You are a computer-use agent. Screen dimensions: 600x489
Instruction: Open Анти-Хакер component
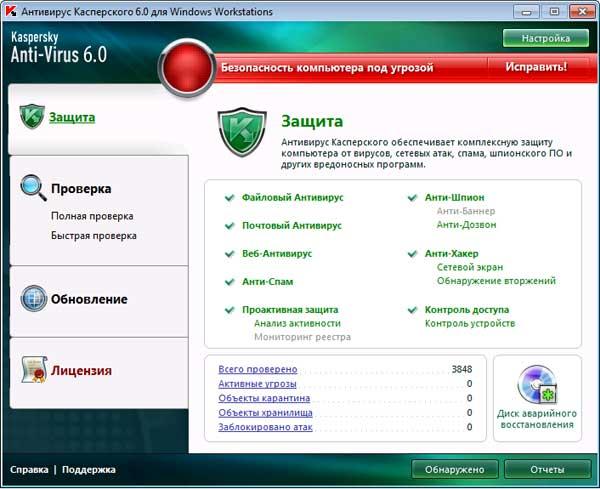coord(452,254)
